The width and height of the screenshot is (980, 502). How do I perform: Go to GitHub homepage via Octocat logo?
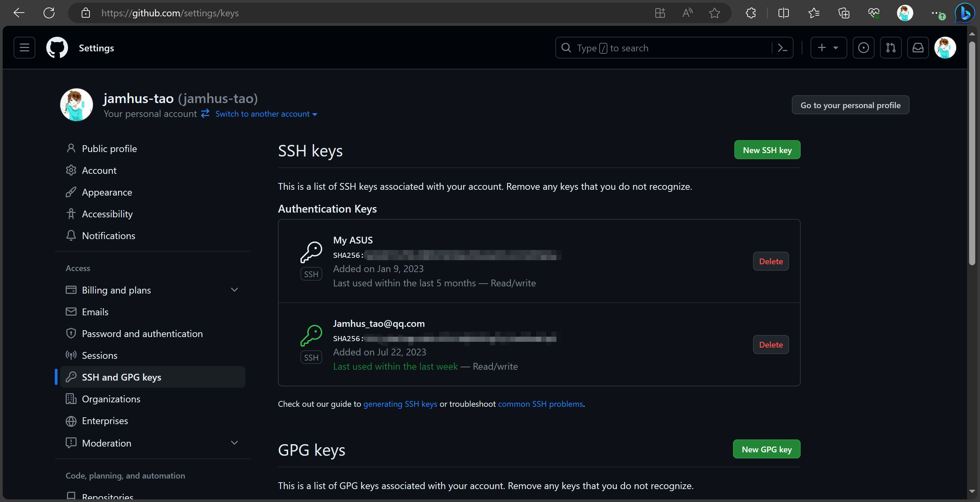[x=57, y=48]
